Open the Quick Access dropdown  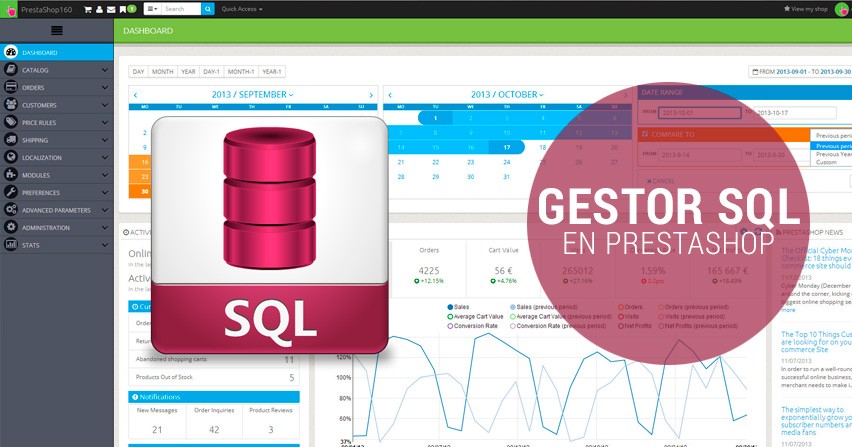click(x=242, y=9)
